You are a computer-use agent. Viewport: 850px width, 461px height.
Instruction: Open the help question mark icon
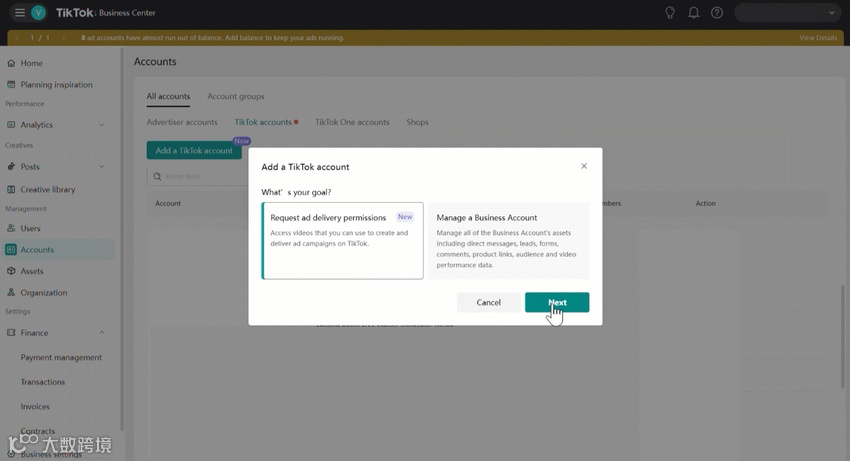click(717, 12)
